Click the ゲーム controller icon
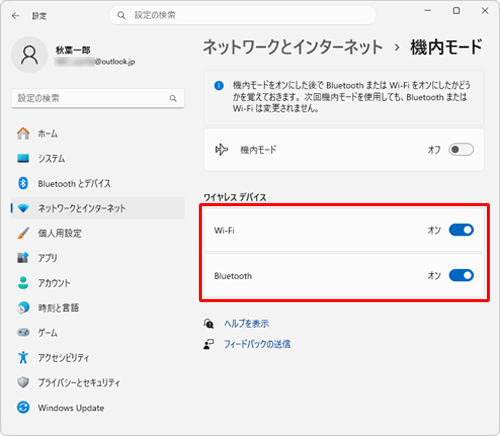The height and width of the screenshot is (436, 500). (23, 332)
